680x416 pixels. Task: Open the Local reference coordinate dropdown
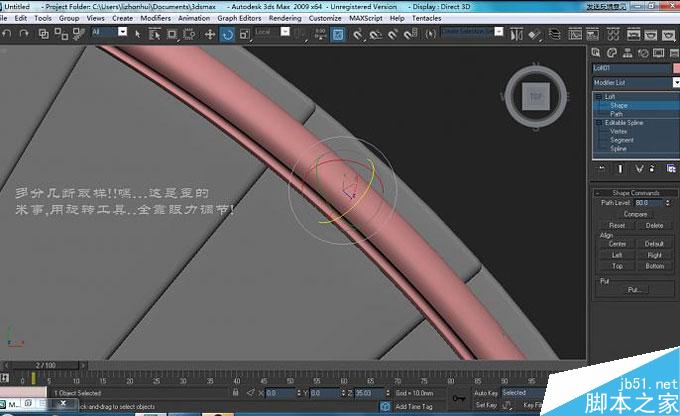tap(285, 32)
